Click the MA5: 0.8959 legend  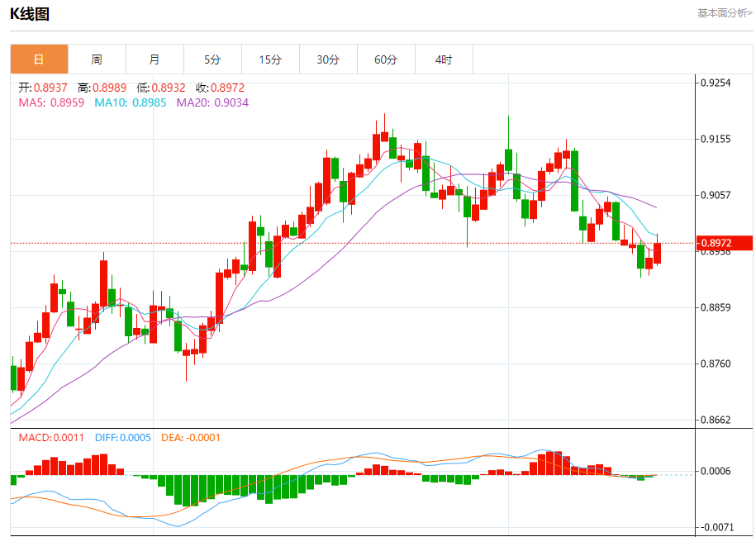[51, 102]
